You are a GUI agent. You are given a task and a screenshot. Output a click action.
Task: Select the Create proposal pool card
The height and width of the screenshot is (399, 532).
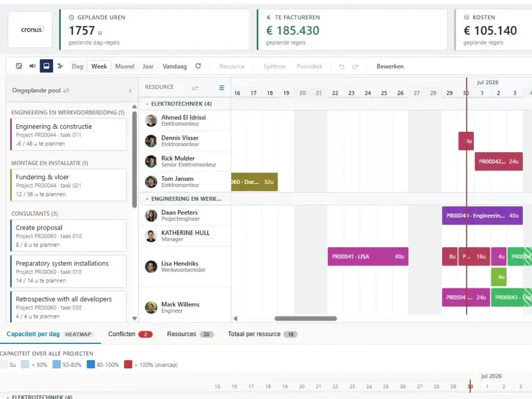point(69,236)
